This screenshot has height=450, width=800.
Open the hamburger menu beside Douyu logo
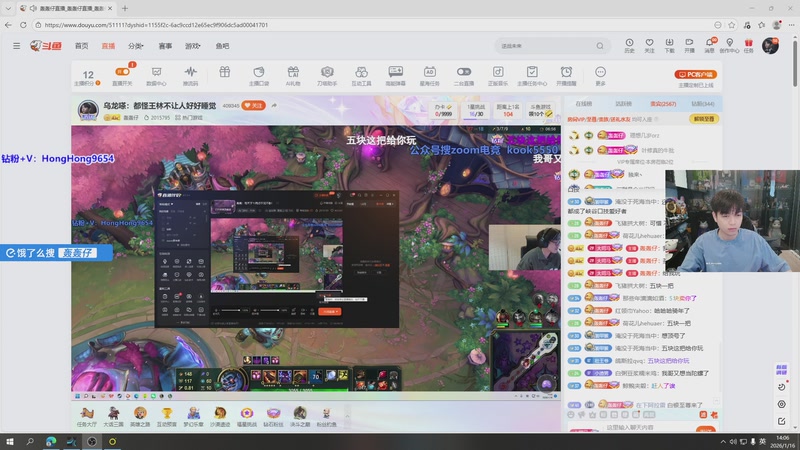[x=16, y=46]
